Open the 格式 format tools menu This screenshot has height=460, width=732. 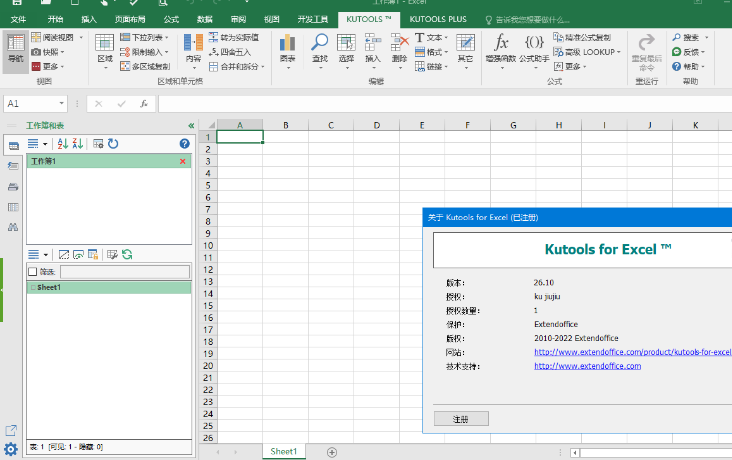(431, 52)
